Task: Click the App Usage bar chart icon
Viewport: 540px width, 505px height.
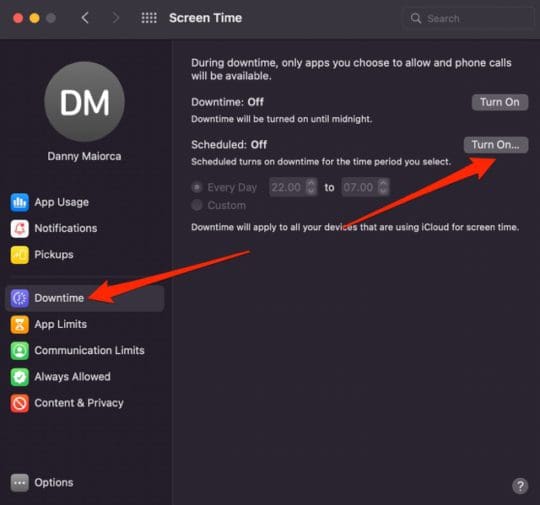Action: coord(19,202)
